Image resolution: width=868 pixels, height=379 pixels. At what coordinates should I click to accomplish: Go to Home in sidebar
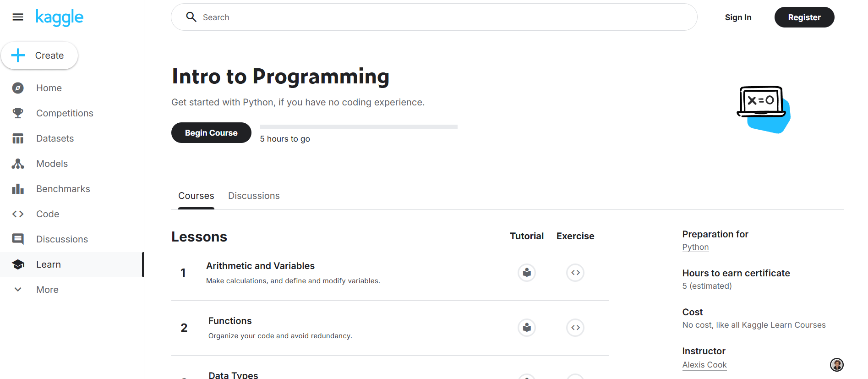click(49, 88)
